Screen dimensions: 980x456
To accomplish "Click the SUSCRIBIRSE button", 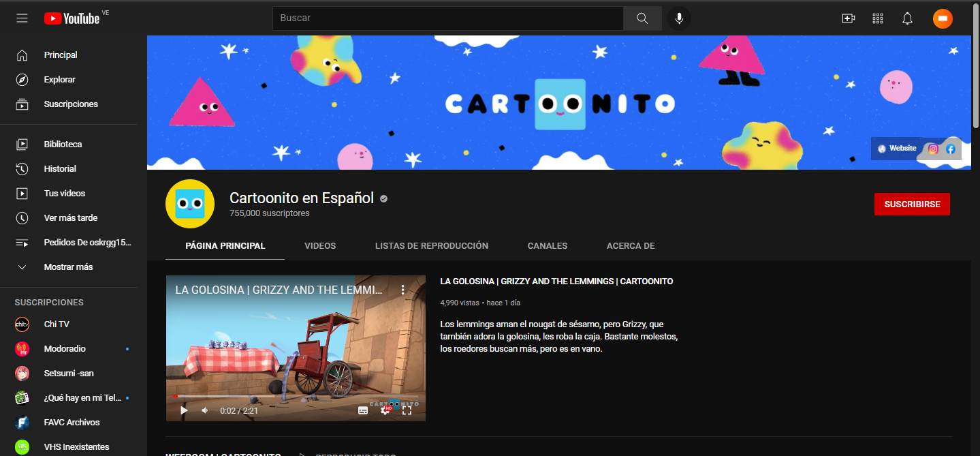I will click(x=912, y=204).
